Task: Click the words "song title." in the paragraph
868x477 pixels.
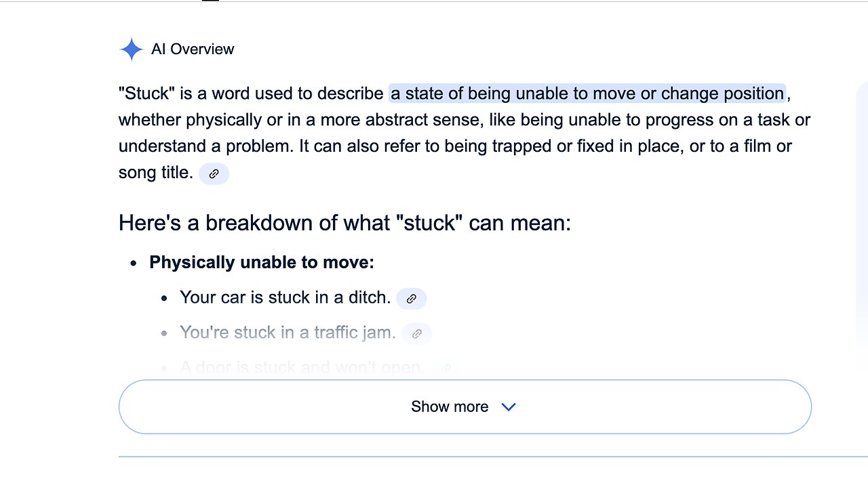Action: [x=156, y=173]
